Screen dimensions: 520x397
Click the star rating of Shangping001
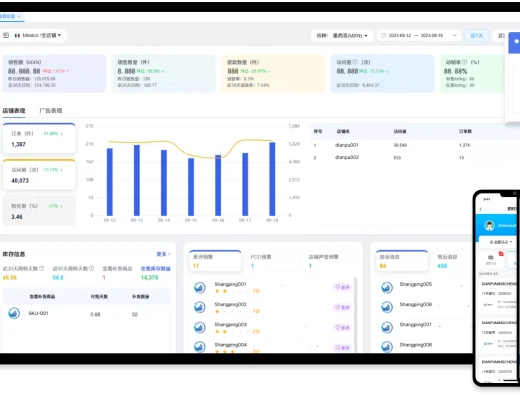[x=233, y=291]
